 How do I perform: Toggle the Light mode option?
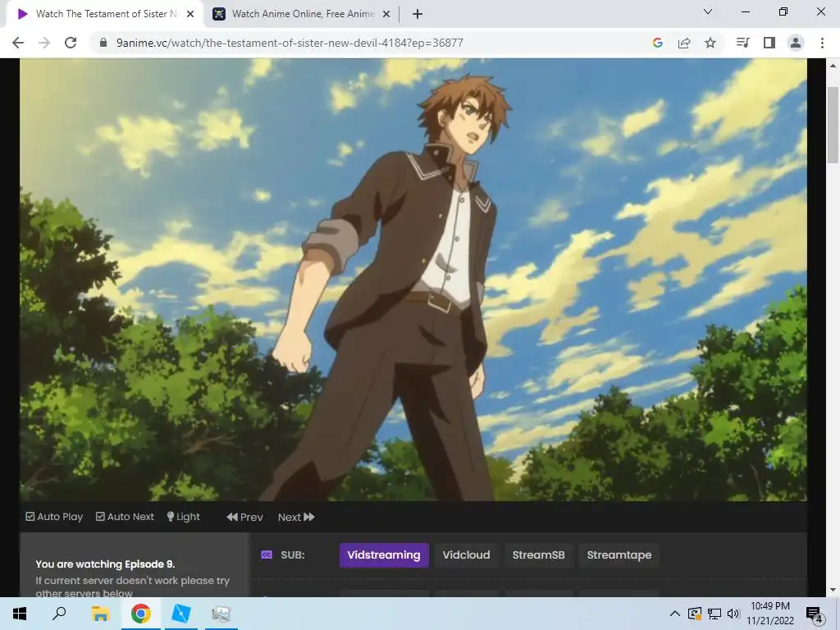(183, 517)
